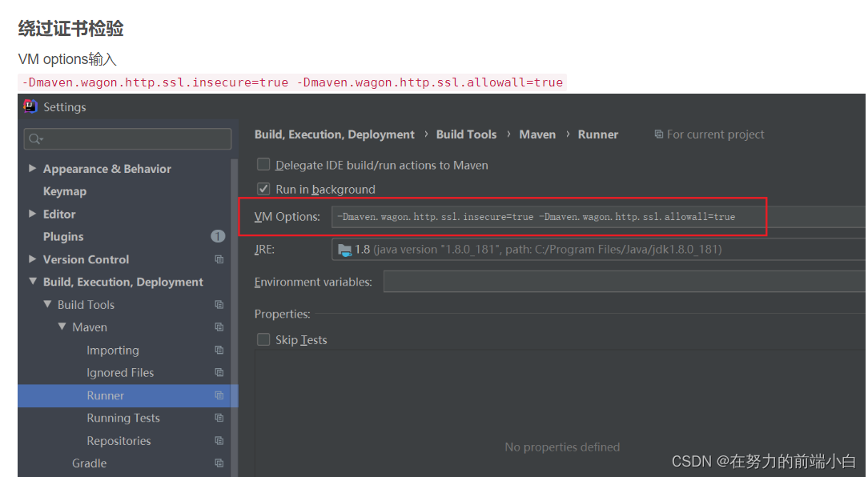The width and height of the screenshot is (868, 477).
Task: Click the Build Tools breadcrumb
Action: [466, 134]
